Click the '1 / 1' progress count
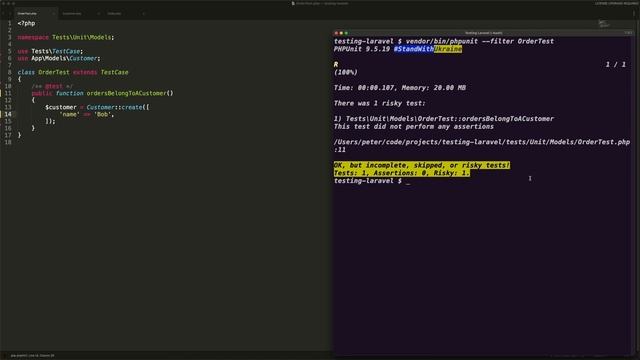This screenshot has height=360, width=640. [x=616, y=64]
